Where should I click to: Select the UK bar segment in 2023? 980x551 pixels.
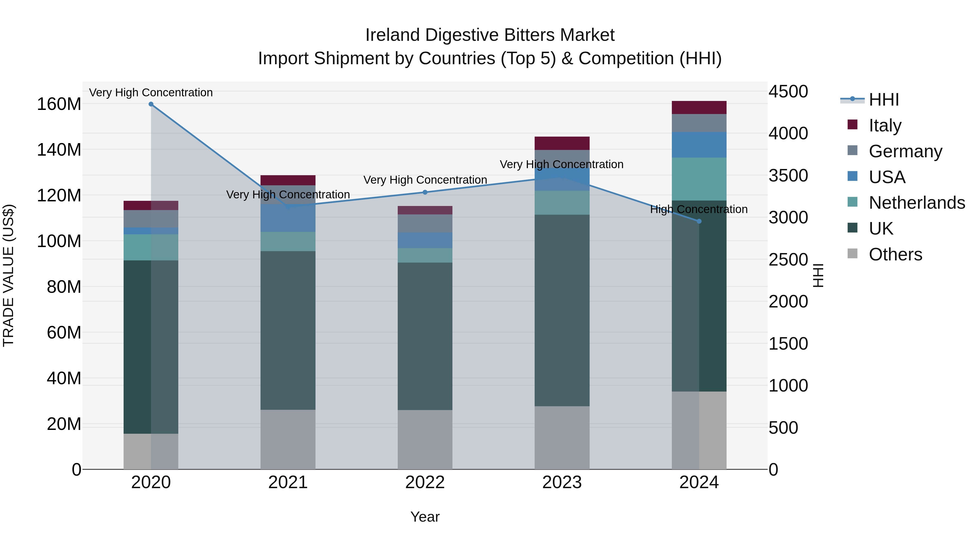(562, 311)
